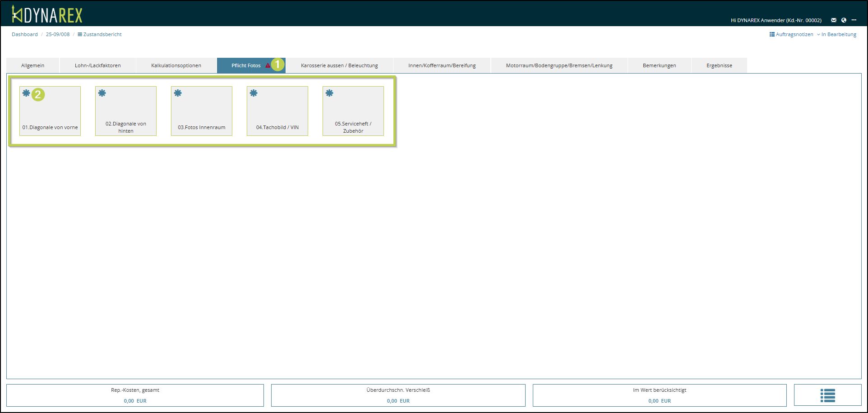Open order 25-09/008 breadcrumb link
Viewport: 868px width, 413px height.
coord(58,34)
